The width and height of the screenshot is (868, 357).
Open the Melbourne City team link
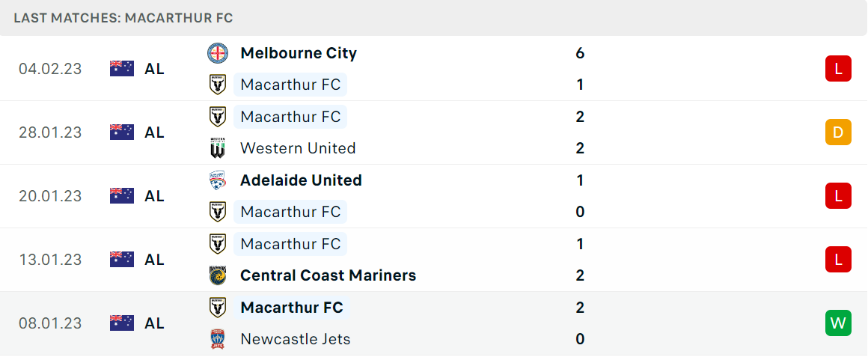click(x=299, y=53)
